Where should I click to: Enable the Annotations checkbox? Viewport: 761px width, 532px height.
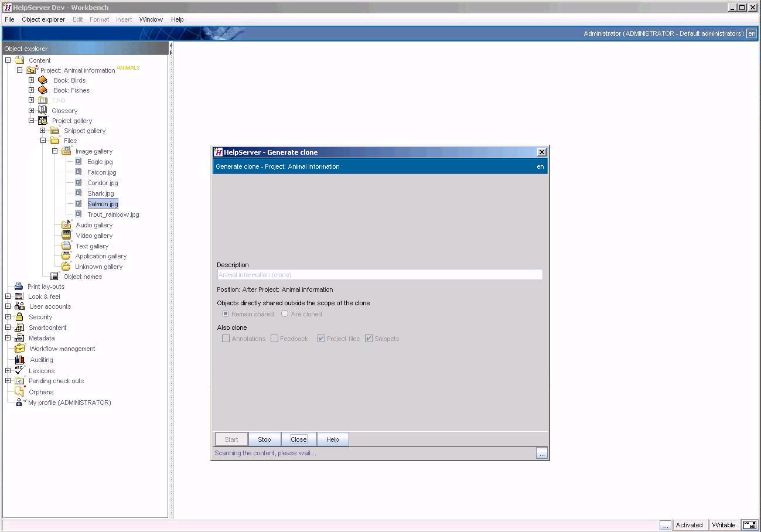click(226, 339)
